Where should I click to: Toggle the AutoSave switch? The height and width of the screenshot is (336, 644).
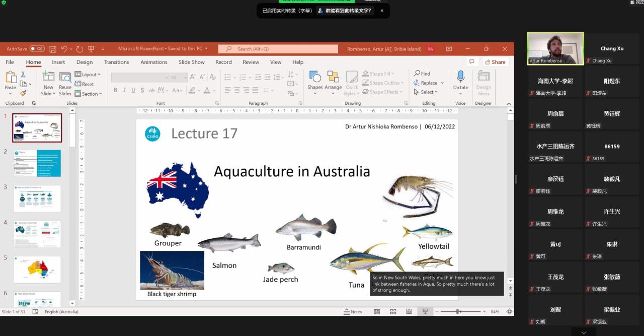[37, 49]
